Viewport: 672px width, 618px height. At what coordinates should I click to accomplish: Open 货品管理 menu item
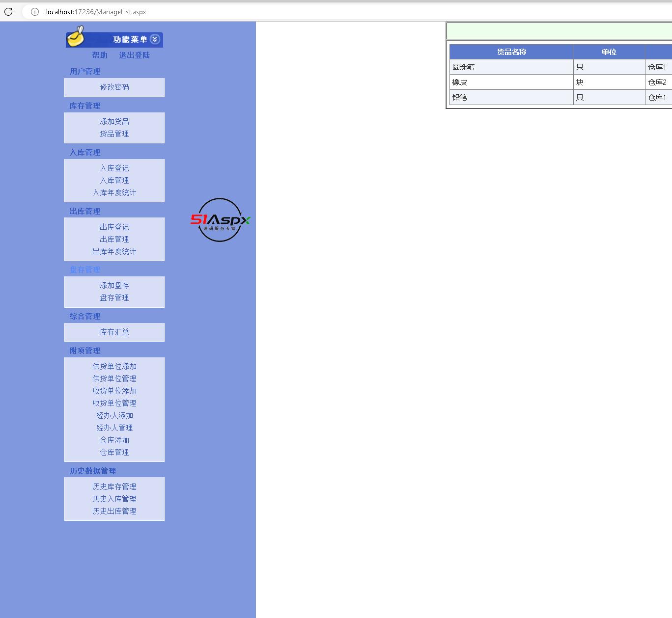point(114,134)
